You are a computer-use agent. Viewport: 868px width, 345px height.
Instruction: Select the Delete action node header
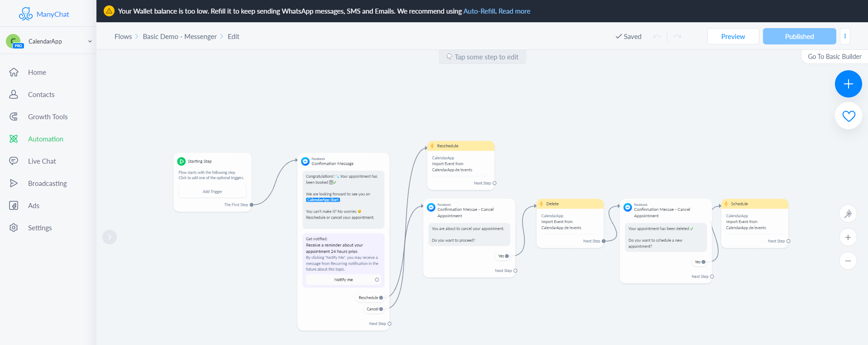click(570, 204)
